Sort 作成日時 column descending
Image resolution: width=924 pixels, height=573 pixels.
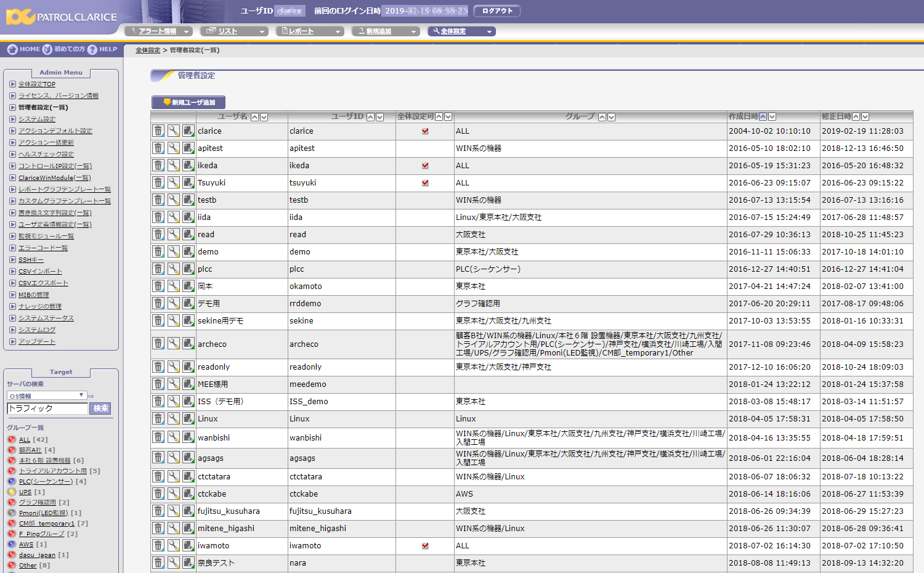[x=772, y=116]
